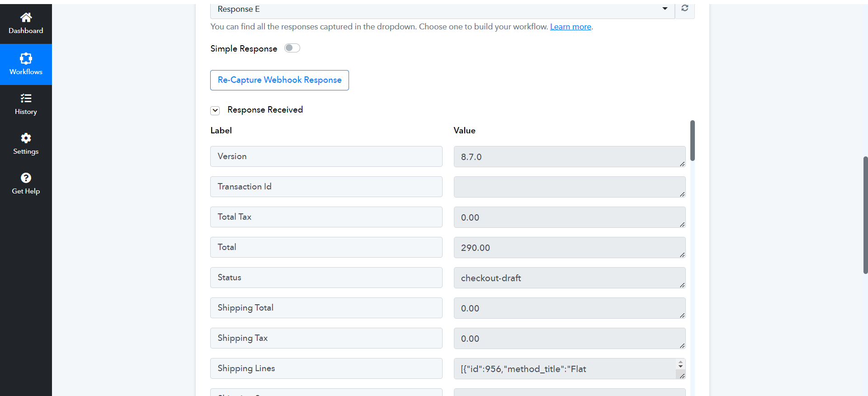Toggle the Simple Response switch
Screen dimensions: 868x396
coord(292,48)
